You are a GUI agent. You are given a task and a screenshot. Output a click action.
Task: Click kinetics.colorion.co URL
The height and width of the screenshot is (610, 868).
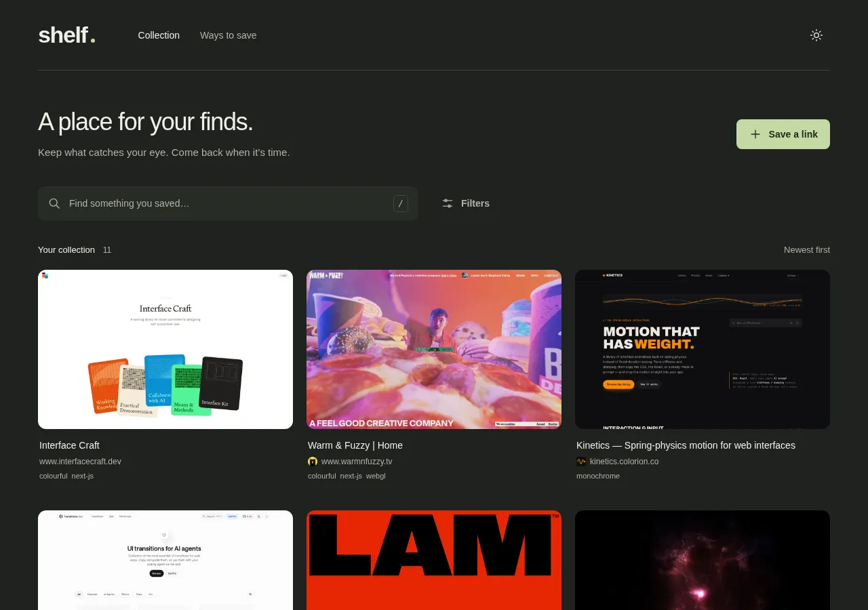tap(624, 462)
